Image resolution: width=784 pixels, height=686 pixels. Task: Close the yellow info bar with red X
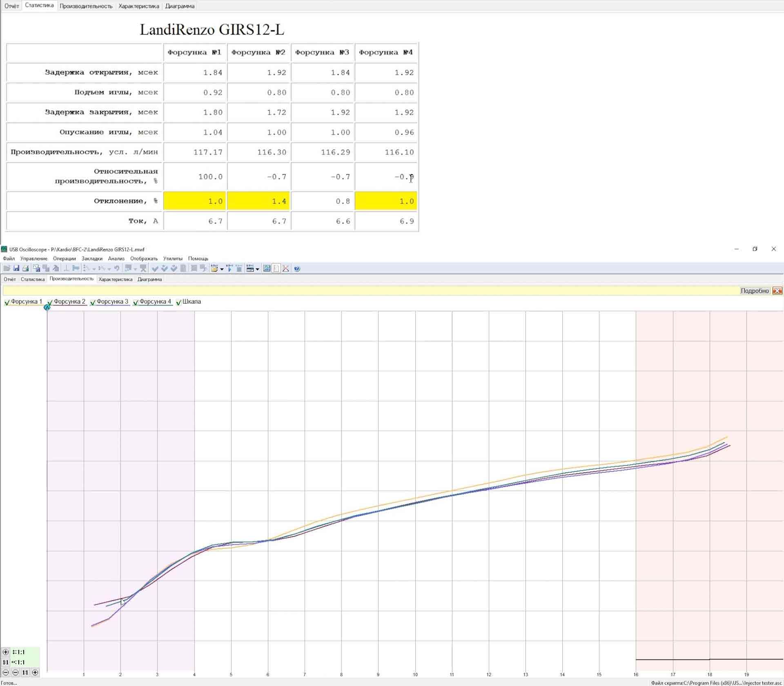tap(777, 291)
